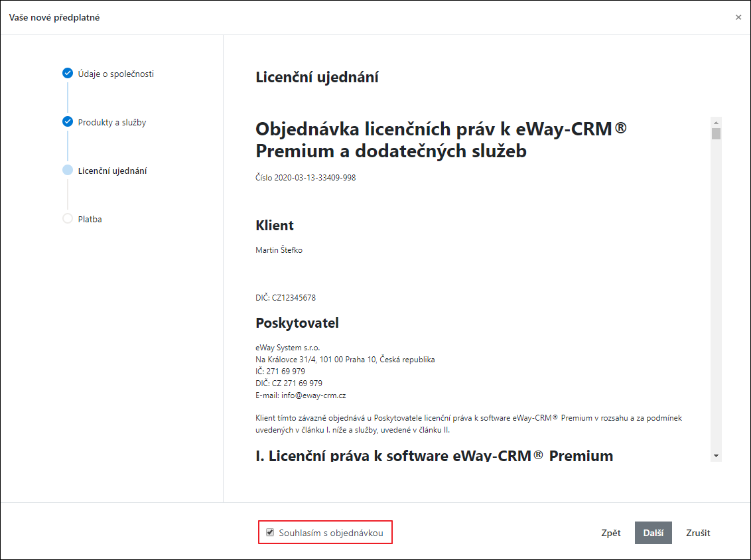Select the Licenční ujednání step label
This screenshot has width=751, height=560.
(x=113, y=171)
